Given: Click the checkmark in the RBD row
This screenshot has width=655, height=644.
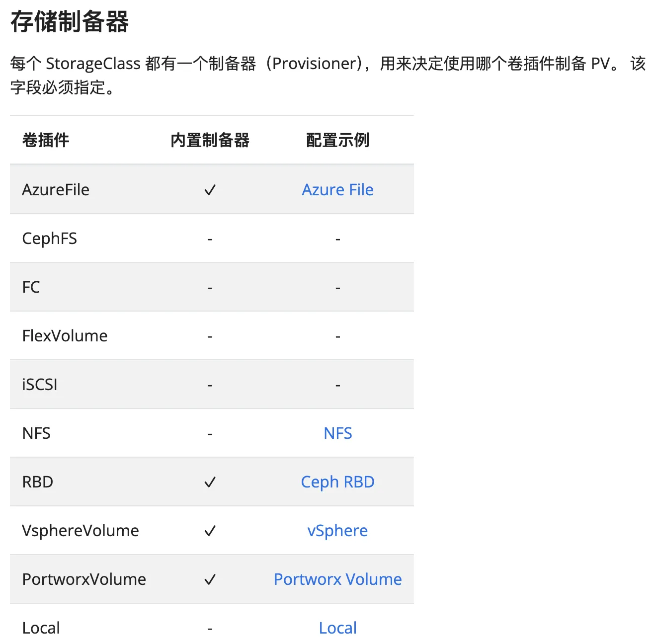Looking at the screenshot, I should (x=210, y=482).
